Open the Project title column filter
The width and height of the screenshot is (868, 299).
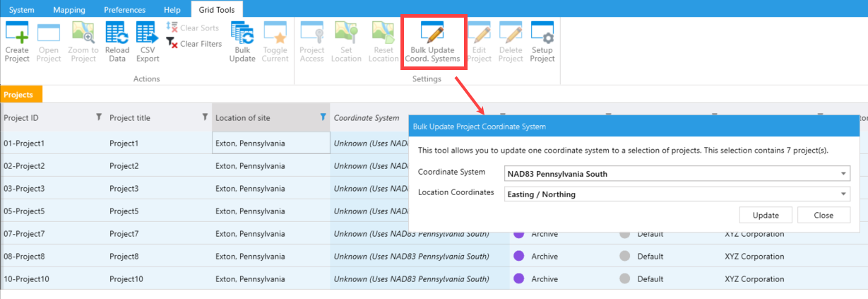click(205, 117)
